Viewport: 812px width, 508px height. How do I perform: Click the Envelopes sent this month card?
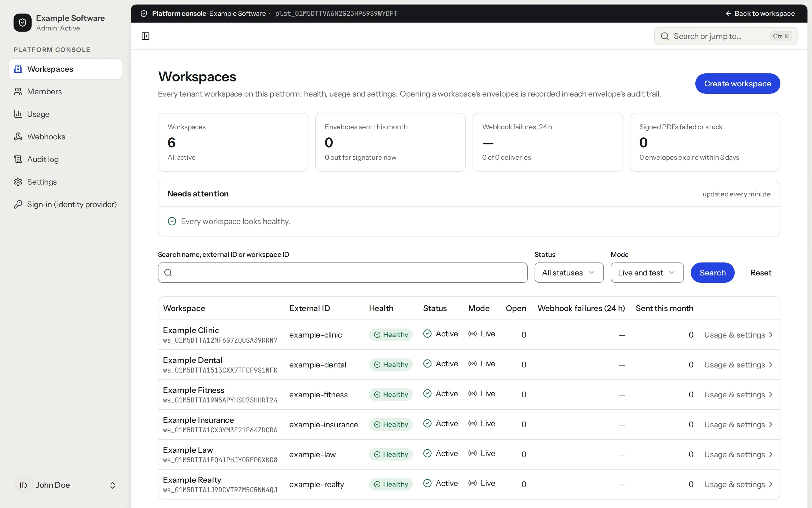pos(390,142)
